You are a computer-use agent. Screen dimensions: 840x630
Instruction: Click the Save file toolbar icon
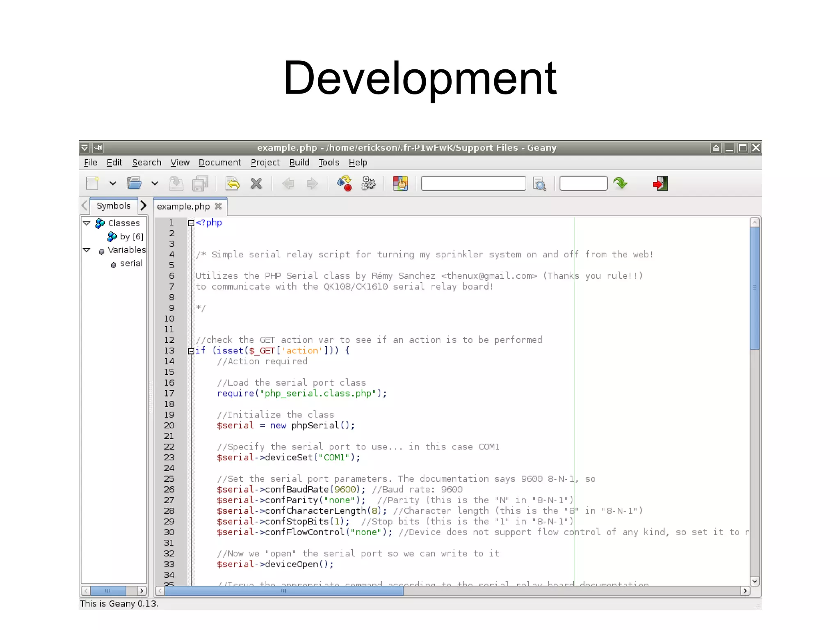tap(176, 183)
